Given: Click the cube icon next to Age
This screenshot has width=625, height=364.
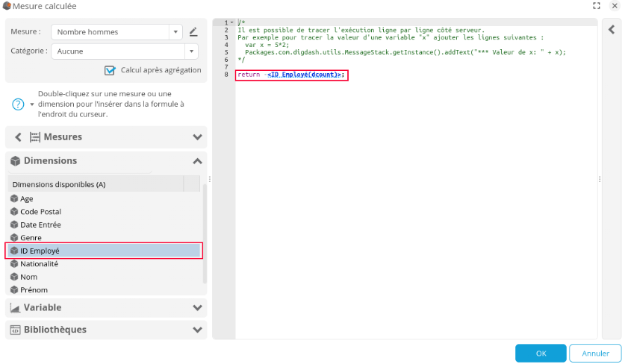Looking at the screenshot, I should 14,198.
